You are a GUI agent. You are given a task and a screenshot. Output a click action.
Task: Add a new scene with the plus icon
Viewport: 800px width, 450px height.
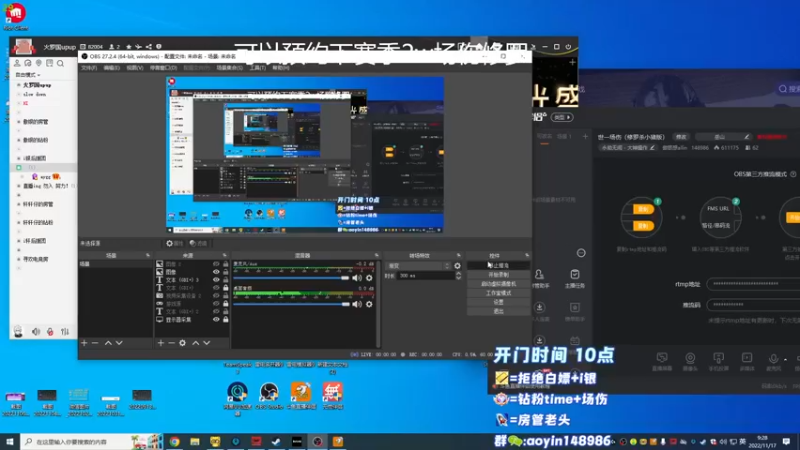coord(84,343)
